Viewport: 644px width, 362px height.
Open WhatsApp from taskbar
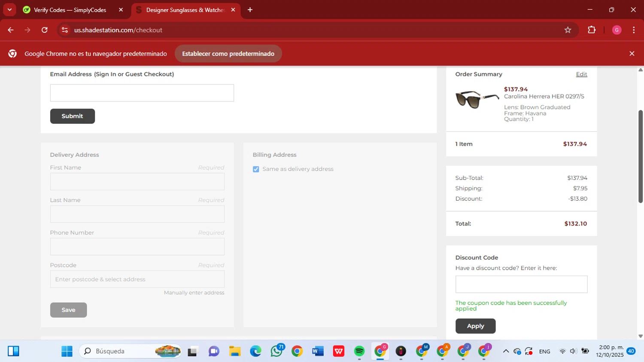(x=276, y=351)
